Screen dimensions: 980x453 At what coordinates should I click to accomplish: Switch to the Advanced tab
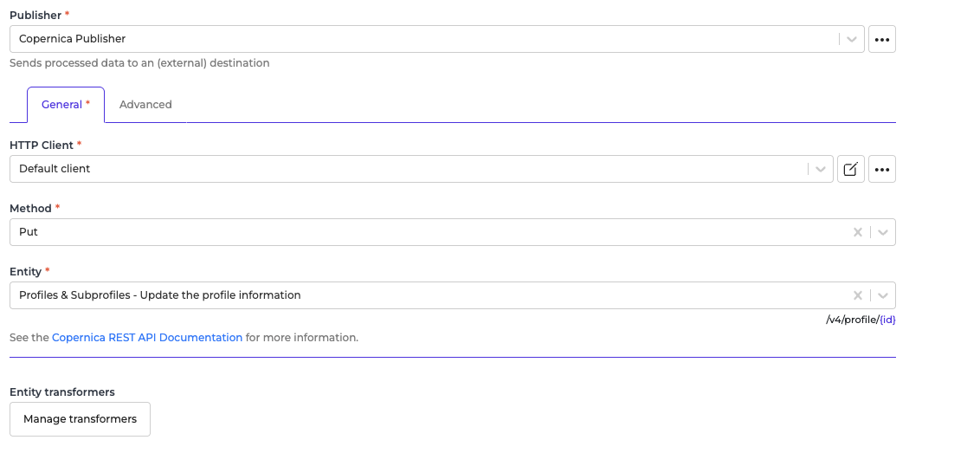click(145, 105)
